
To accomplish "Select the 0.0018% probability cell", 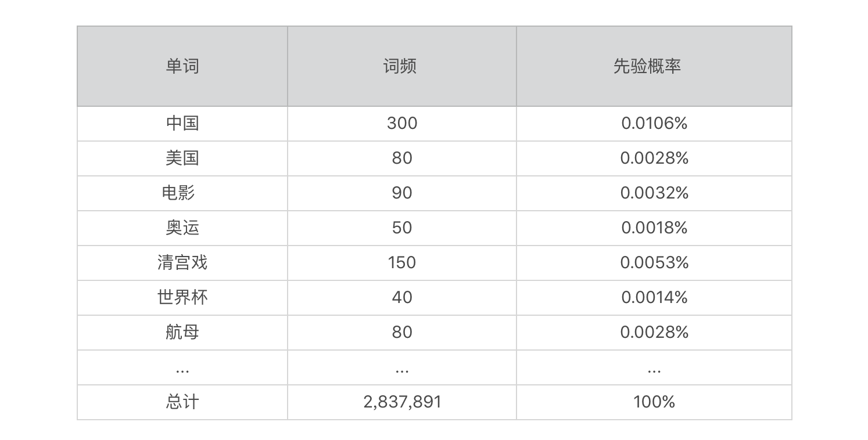I will [654, 228].
